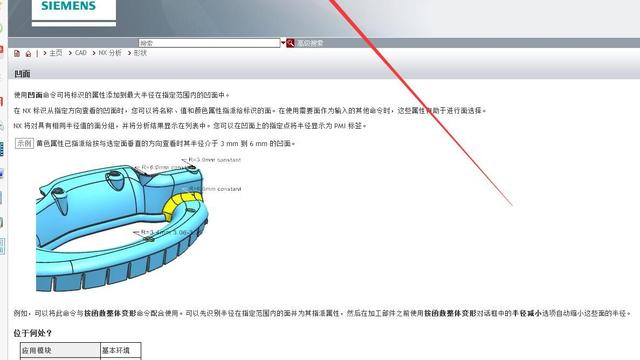Open the search history dropdown arrow
This screenshot has width=640, height=360.
[x=283, y=43]
